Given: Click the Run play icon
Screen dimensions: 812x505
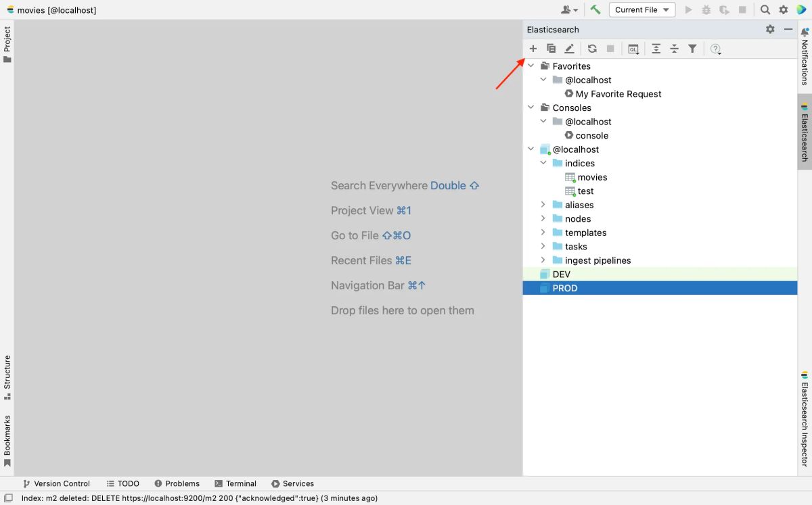Looking at the screenshot, I should [689, 9].
